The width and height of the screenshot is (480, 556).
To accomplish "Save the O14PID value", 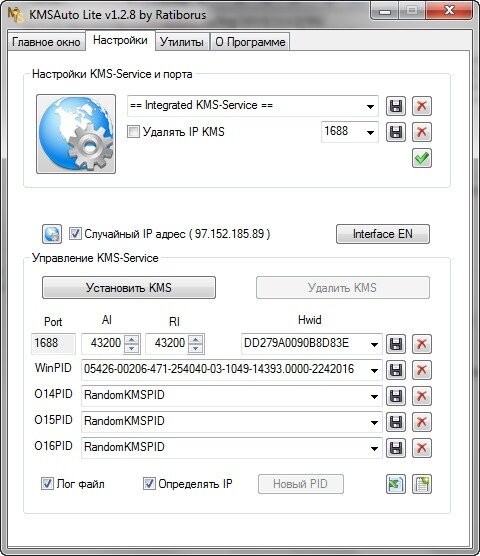I will click(396, 396).
